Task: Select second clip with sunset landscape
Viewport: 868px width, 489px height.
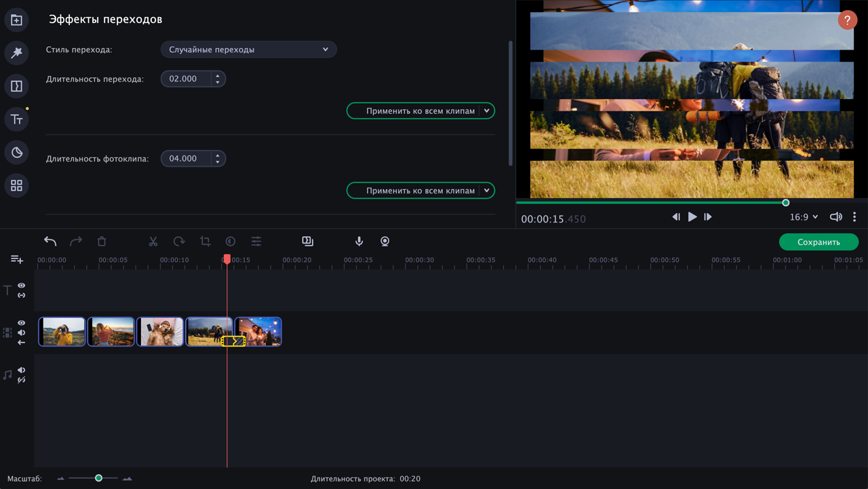Action: [111, 332]
